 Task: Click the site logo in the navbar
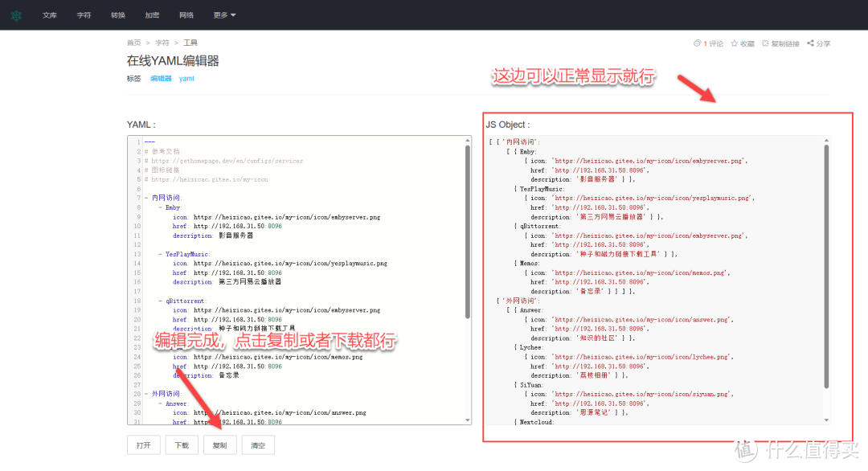coord(16,15)
